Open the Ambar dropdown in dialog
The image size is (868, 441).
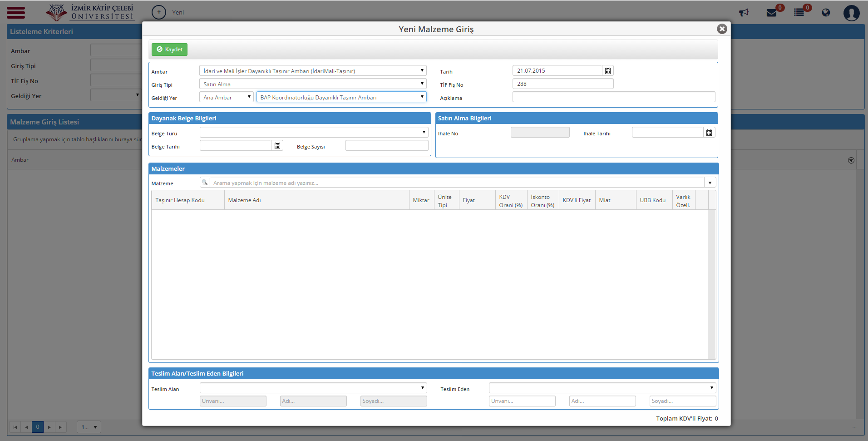click(313, 71)
